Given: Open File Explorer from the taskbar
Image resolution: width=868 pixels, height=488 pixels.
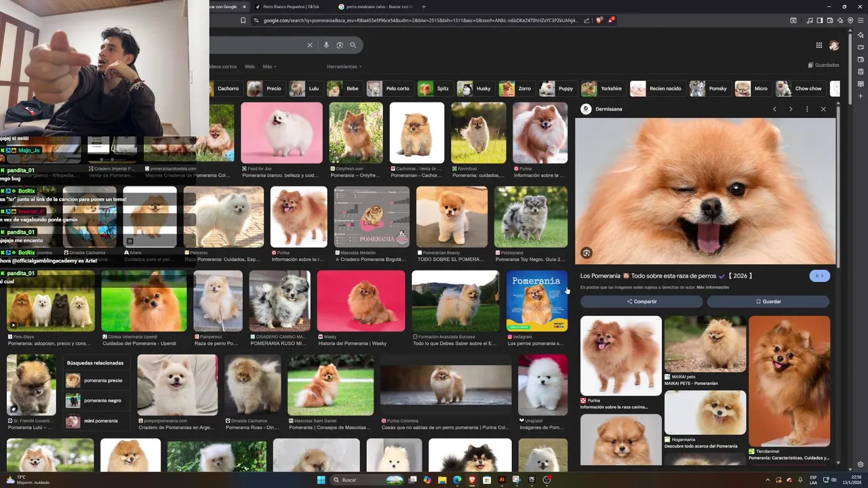Looking at the screenshot, I should [442, 480].
